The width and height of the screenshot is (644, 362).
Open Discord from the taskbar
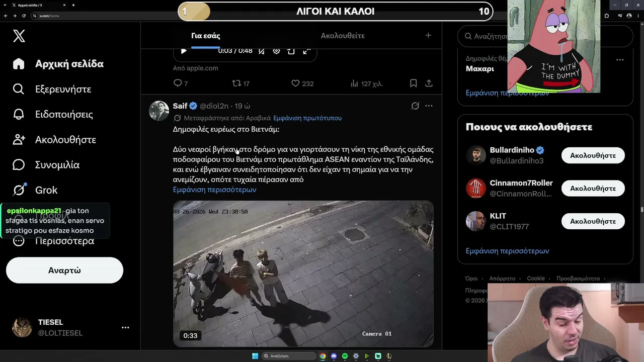pos(334,356)
